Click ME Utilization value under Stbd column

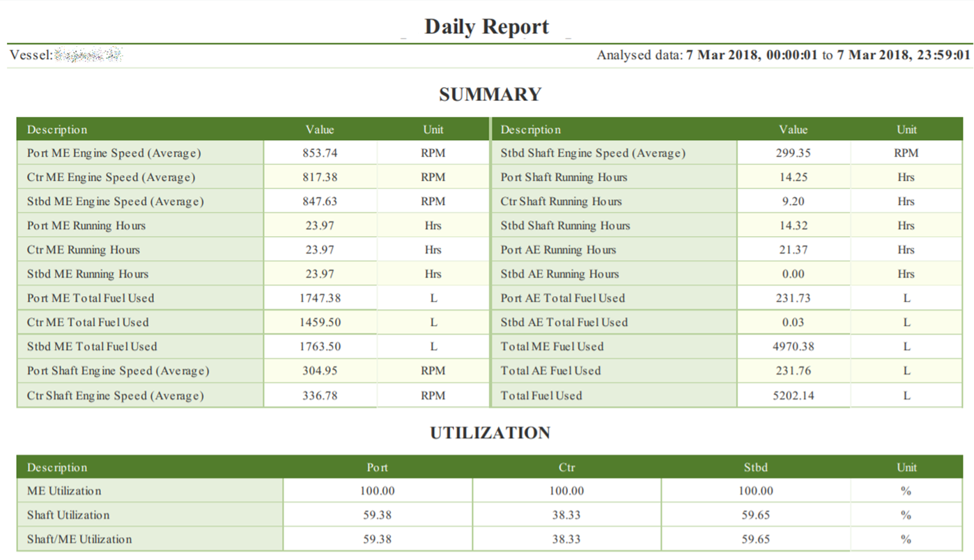pyautogui.click(x=756, y=491)
